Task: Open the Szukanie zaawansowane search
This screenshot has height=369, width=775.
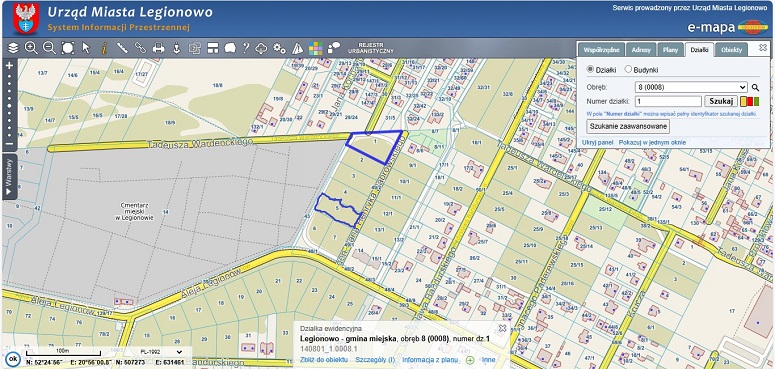Action: pyautogui.click(x=628, y=126)
